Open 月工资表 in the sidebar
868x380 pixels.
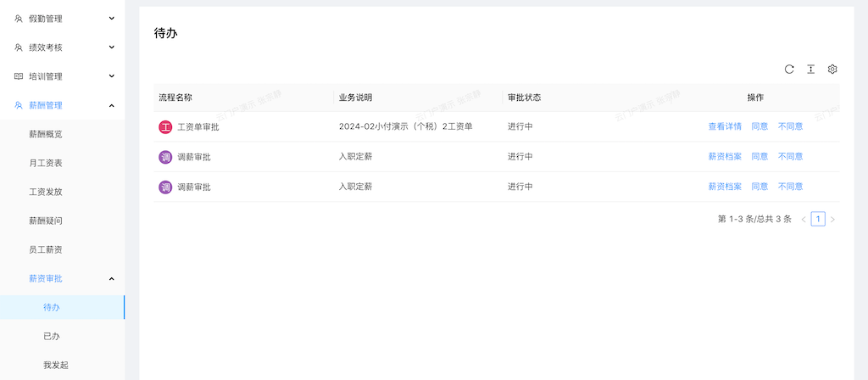tap(46, 163)
